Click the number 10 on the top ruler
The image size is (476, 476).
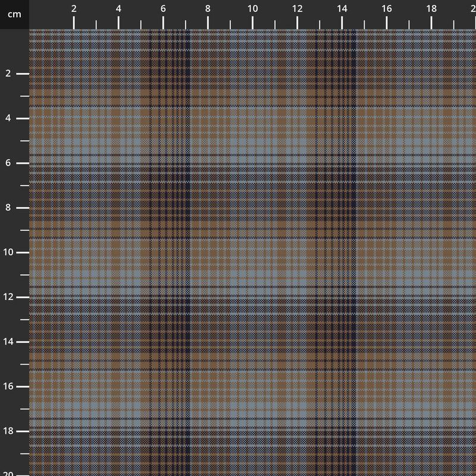pyautogui.click(x=252, y=10)
